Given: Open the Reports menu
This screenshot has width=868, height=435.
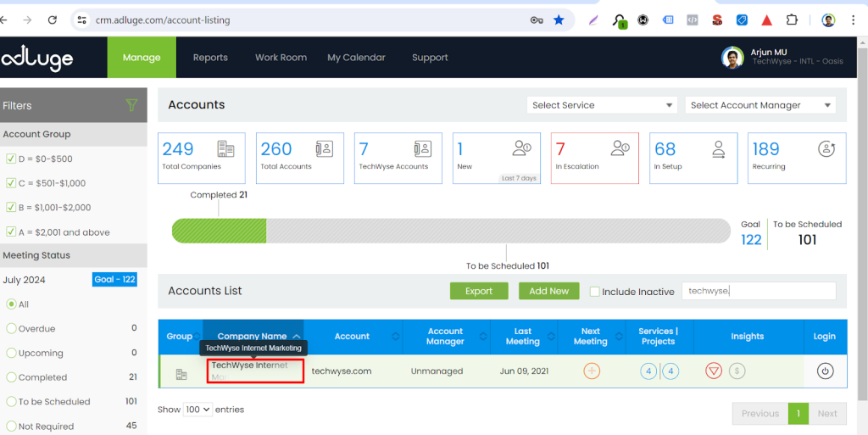Looking at the screenshot, I should click(x=210, y=58).
